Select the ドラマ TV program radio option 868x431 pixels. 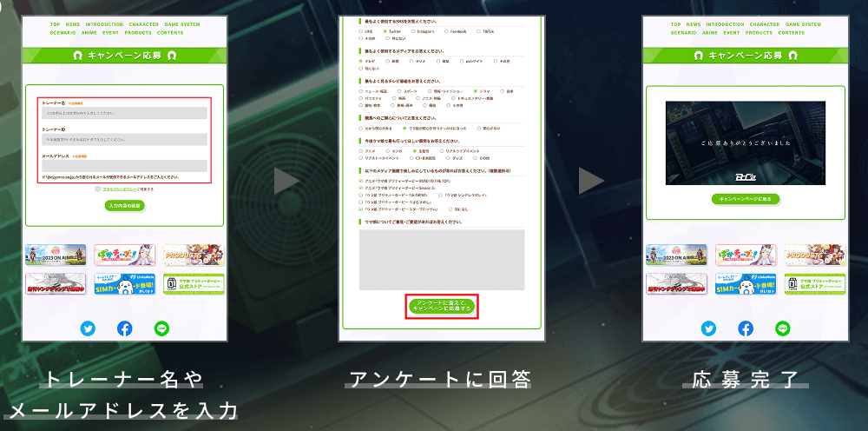point(475,90)
